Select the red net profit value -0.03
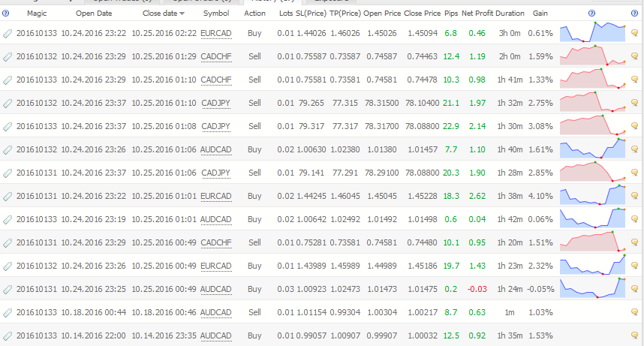 coord(477,289)
